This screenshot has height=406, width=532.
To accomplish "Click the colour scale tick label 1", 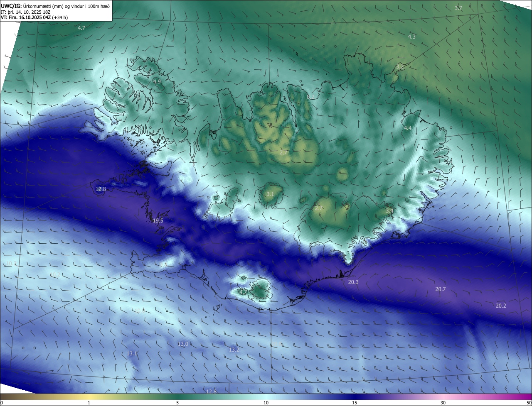I will (89, 403).
